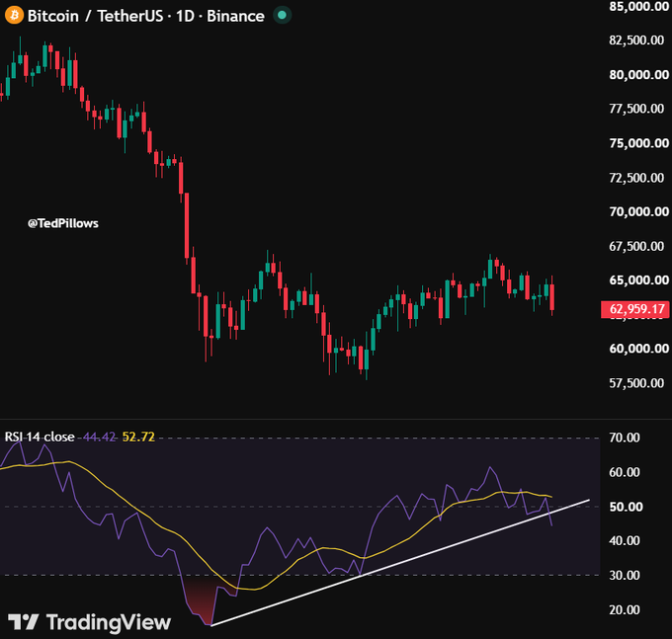Click the 85,000.00 price axis label
Screen dimensions: 672x639
click(x=639, y=7)
